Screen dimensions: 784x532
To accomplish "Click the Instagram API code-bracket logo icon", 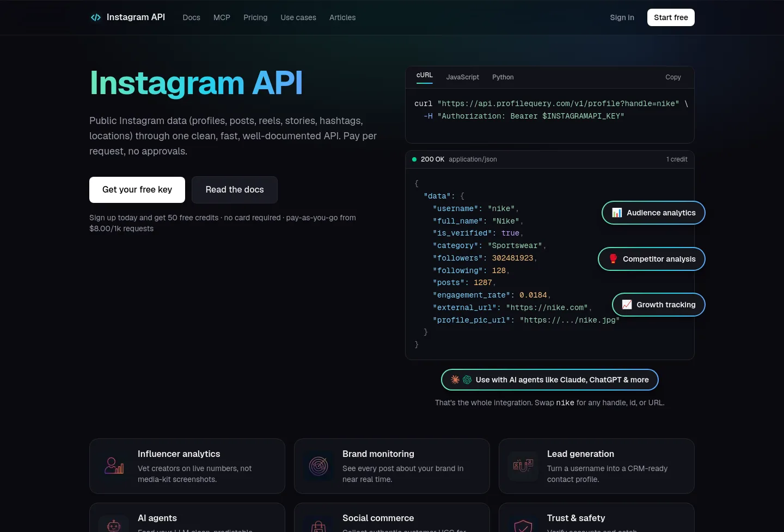I will [x=96, y=17].
